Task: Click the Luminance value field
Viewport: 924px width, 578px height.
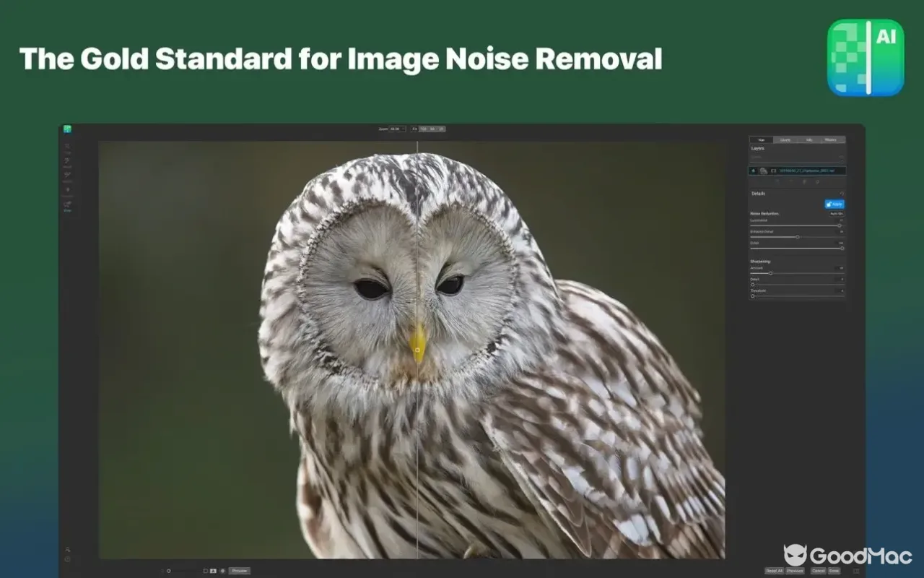Action: [840, 220]
